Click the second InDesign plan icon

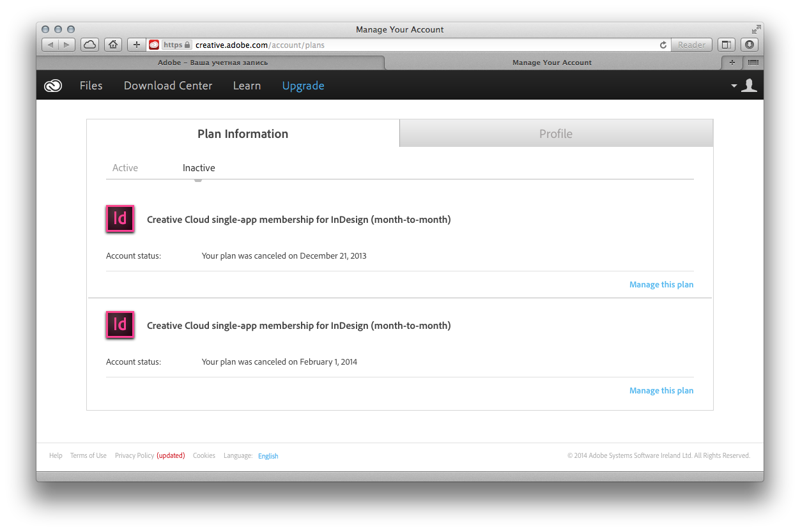[120, 325]
